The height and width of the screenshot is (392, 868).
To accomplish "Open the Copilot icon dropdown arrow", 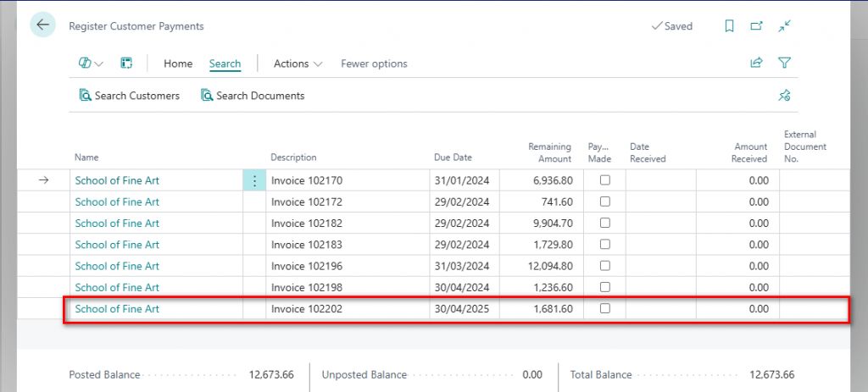I will (99, 64).
